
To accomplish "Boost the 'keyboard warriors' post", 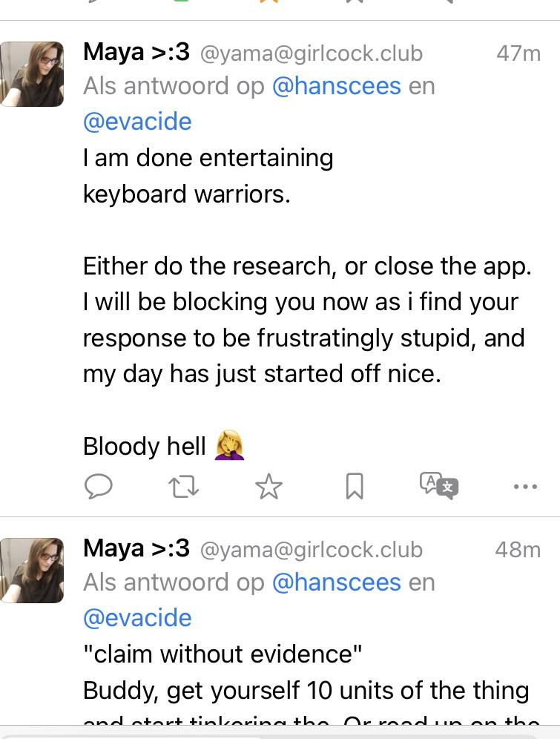I will coord(183,487).
